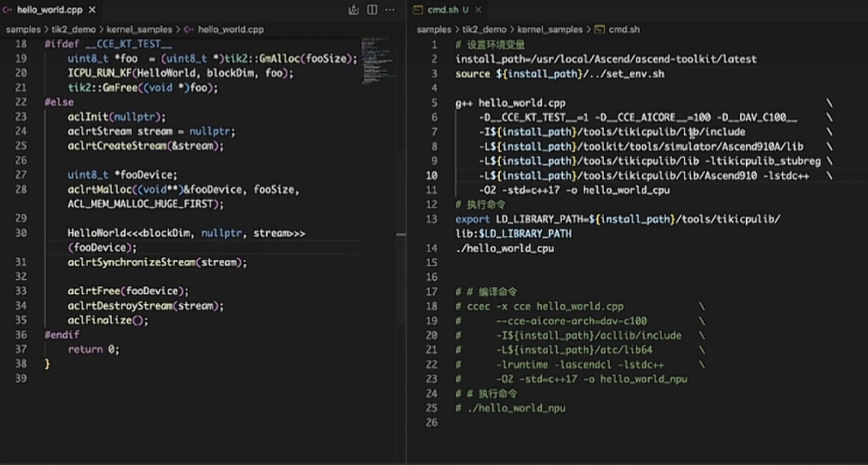Screen dimensions: 868x465
Task: Click the '-D__CCE_KT_TEST__=1' flags line
Action: 638,117
